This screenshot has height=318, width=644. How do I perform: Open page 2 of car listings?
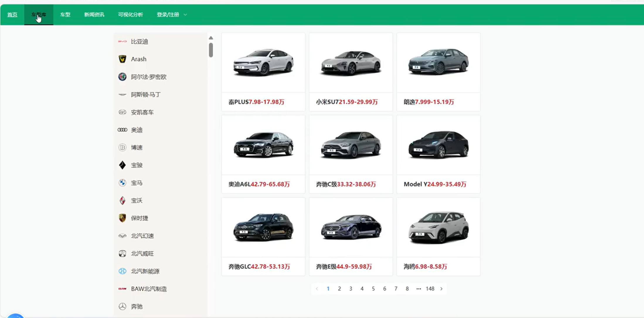[x=339, y=289]
